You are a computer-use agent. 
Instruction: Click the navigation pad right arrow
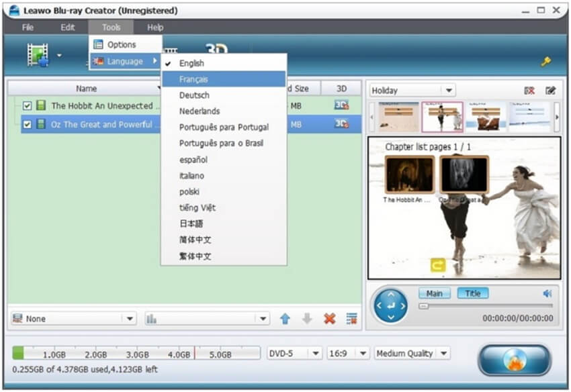click(402, 305)
